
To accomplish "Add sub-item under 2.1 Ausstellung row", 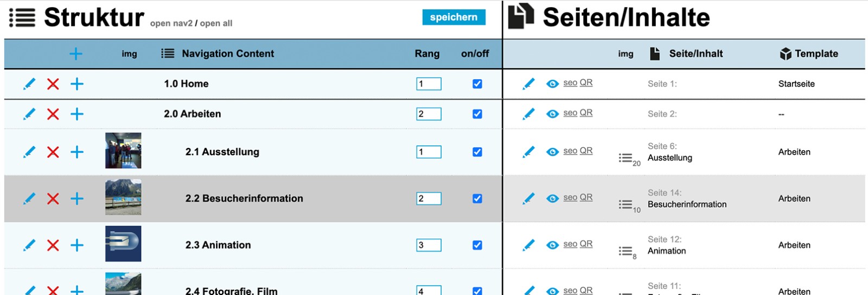I will click(77, 152).
